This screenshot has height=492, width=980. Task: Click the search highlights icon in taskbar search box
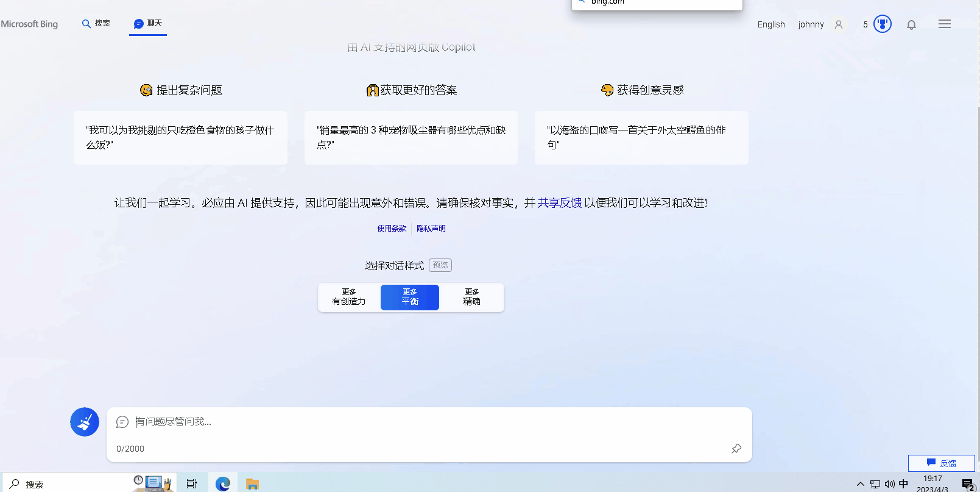153,483
